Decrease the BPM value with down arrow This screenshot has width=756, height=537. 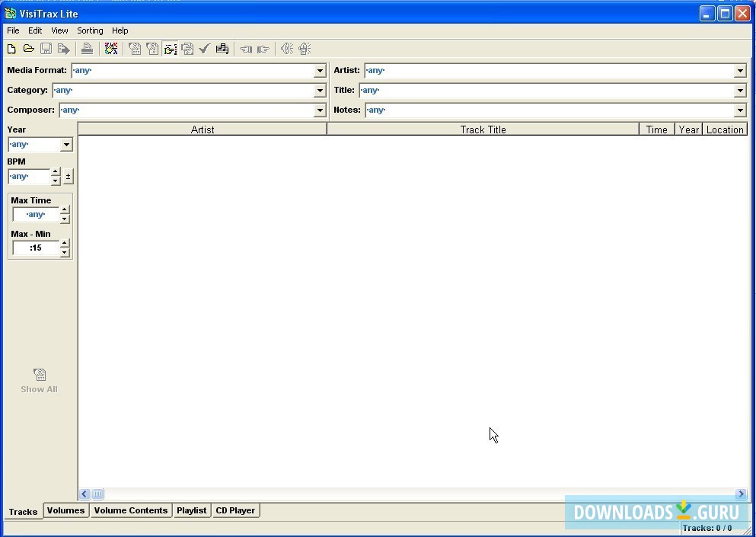[56, 181]
